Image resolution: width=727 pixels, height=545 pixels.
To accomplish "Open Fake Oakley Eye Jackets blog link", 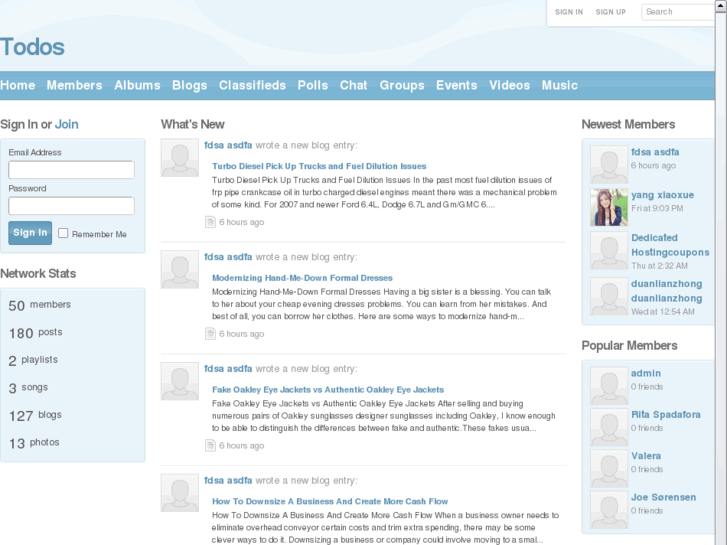I will click(x=328, y=390).
